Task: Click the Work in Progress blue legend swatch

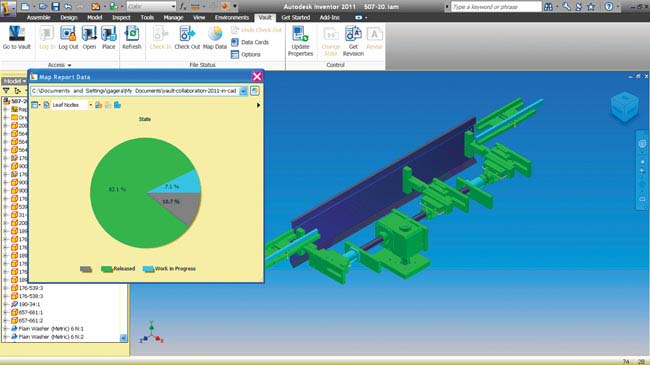Action: [148, 269]
